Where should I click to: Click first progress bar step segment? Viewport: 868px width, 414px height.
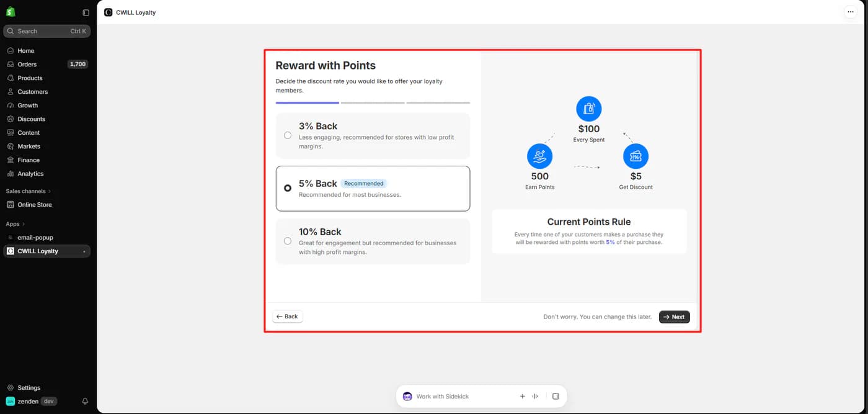(x=308, y=102)
